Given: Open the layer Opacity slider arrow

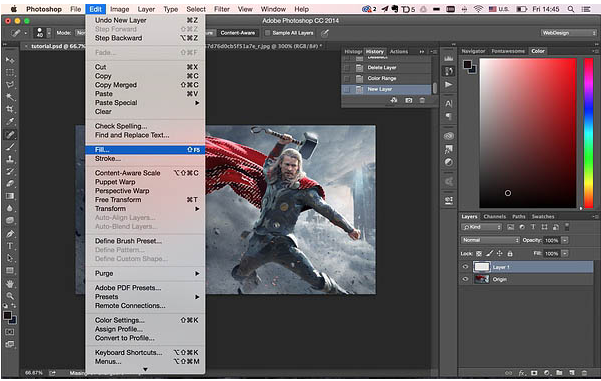Looking at the screenshot, I should coord(565,240).
